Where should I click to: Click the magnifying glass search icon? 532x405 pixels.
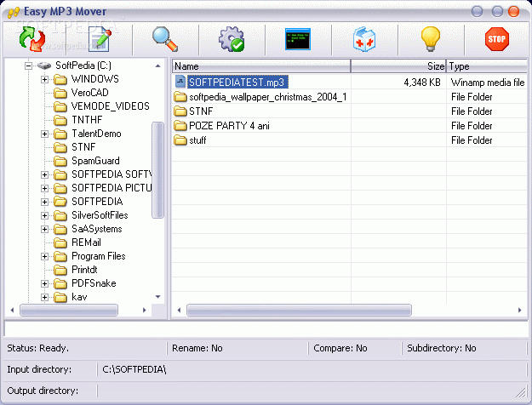pyautogui.click(x=165, y=39)
